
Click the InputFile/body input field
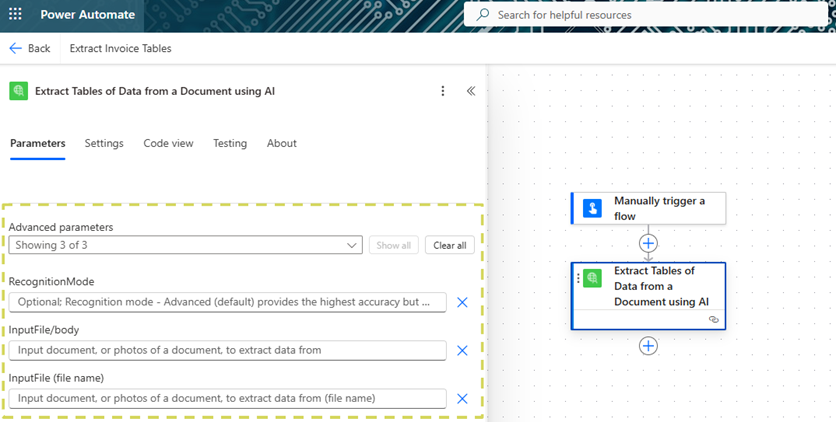point(227,350)
